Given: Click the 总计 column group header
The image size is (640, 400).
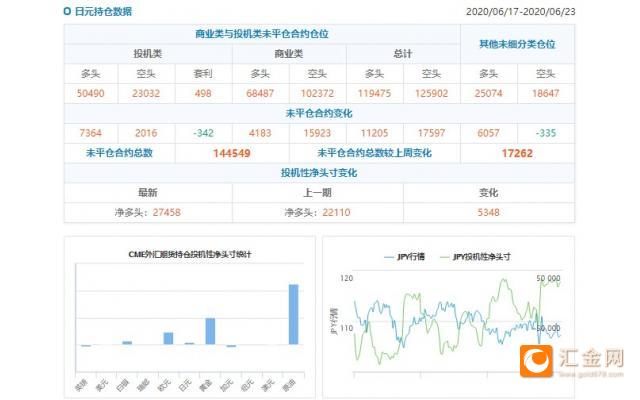Looking at the screenshot, I should pos(402,54).
